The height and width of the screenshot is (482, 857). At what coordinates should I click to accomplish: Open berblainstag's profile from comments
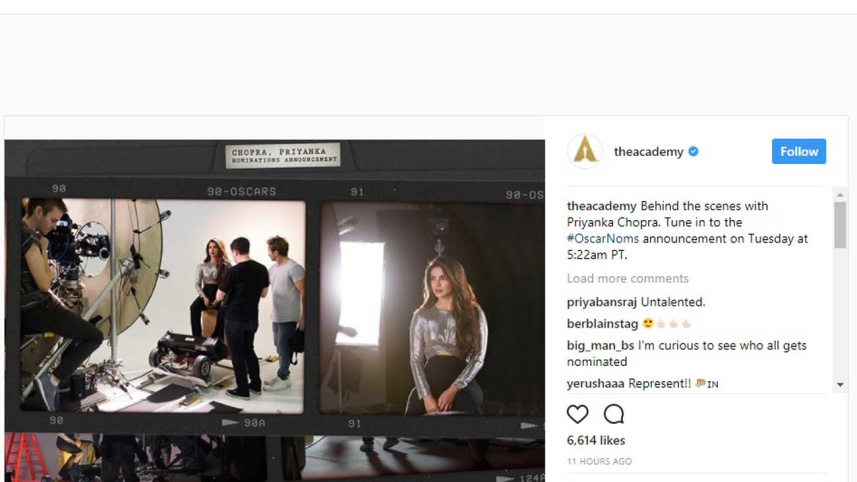[x=602, y=323]
